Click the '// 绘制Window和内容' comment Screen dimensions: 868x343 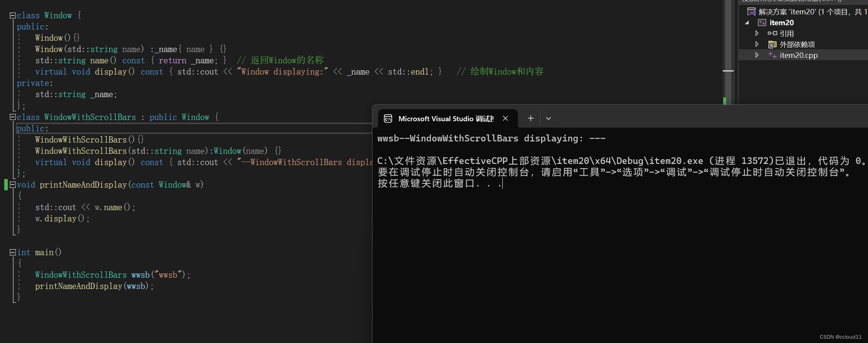pos(500,71)
